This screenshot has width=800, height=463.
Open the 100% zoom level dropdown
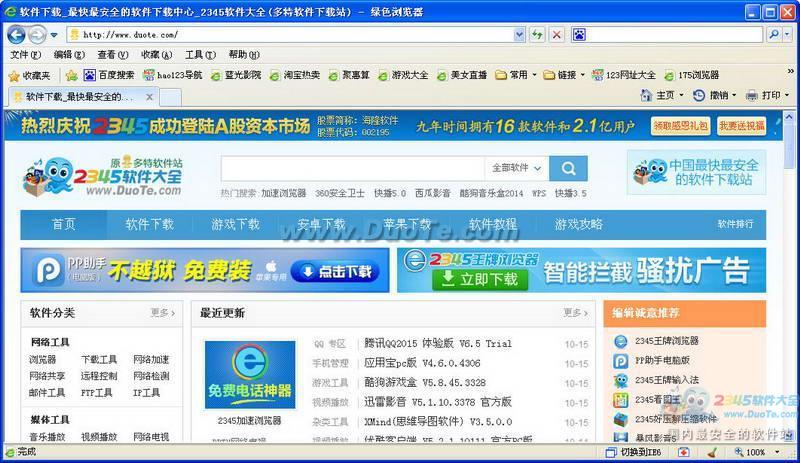click(777, 452)
